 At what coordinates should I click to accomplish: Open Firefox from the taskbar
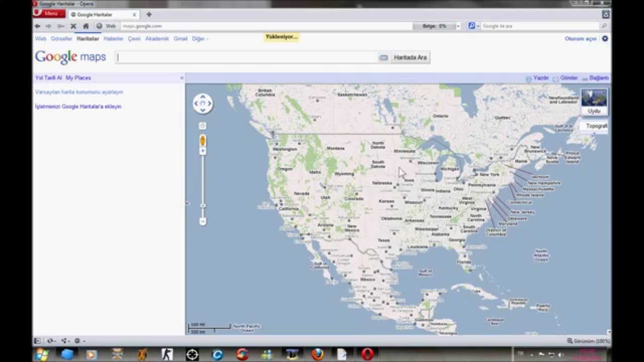(317, 354)
